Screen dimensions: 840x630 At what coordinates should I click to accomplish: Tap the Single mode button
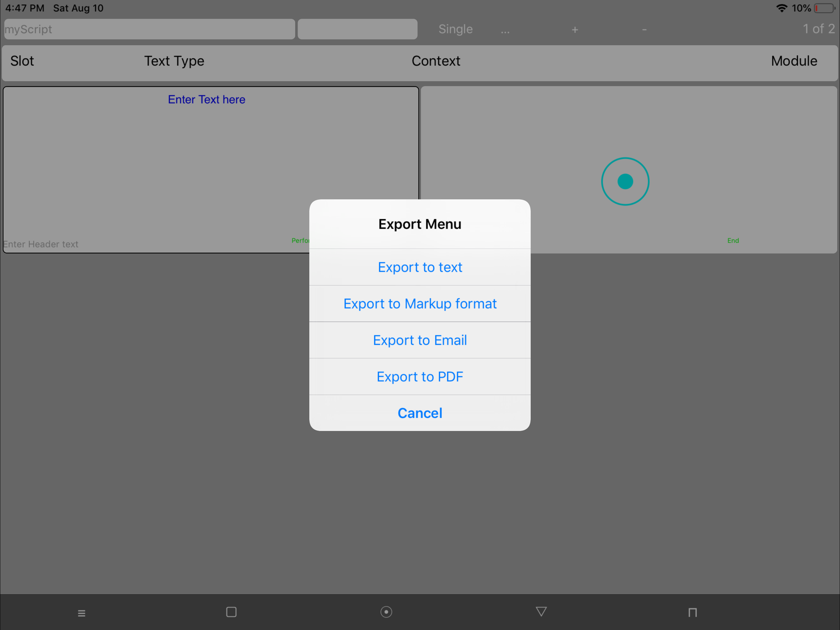455,29
